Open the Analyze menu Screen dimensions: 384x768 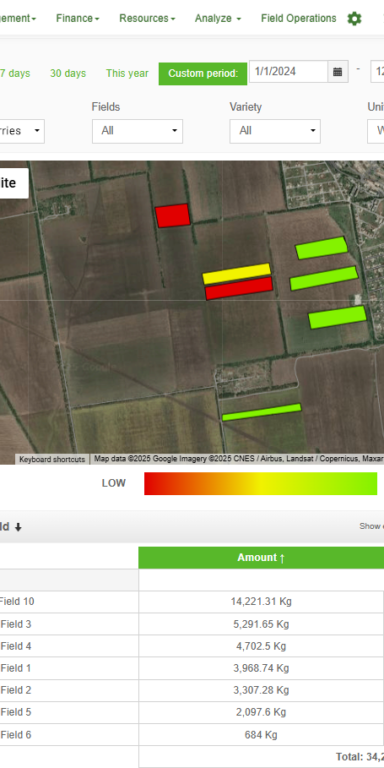point(218,18)
